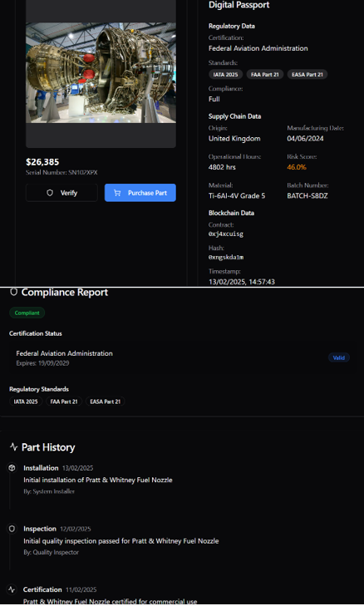Click Federal Aviation Administration in Certification Status
The width and height of the screenshot is (364, 606).
(x=65, y=353)
